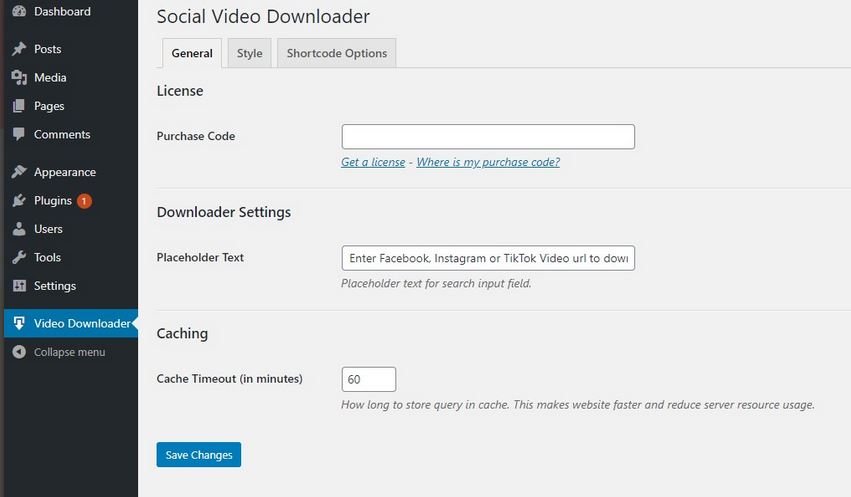Switch to the General tab
Screen dimensions: 851x497
(192, 53)
